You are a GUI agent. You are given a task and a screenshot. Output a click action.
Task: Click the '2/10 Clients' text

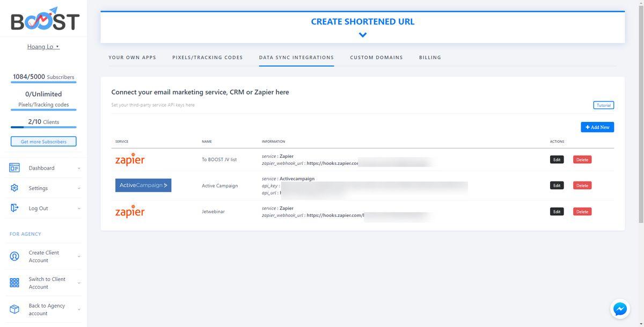(x=43, y=122)
